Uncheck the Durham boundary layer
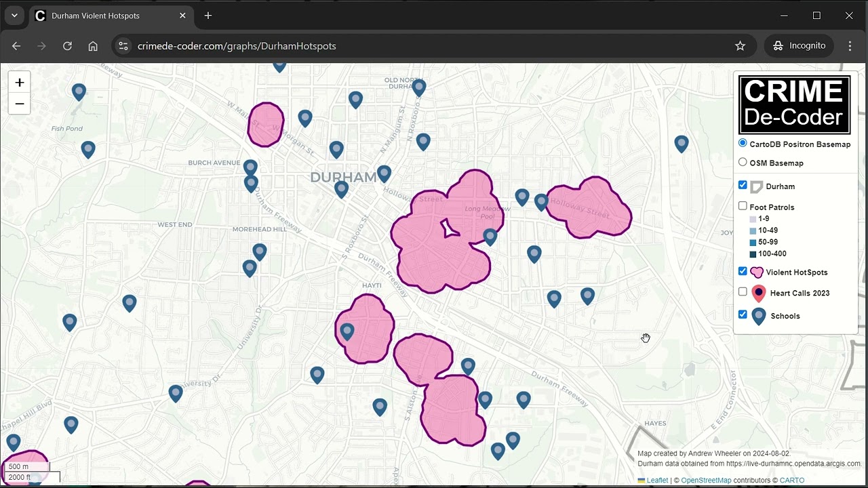 tap(743, 185)
